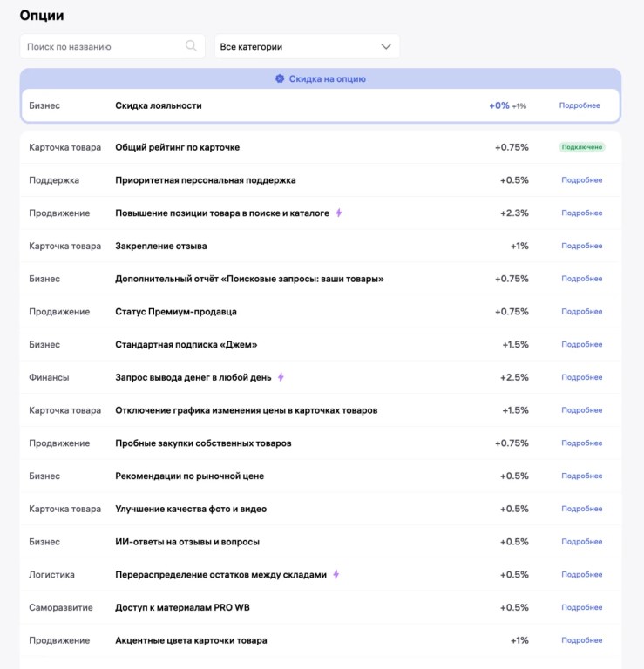The height and width of the screenshot is (669, 644).
Task: Click lightning icon next to Перераспределение остатков
Action: click(336, 574)
